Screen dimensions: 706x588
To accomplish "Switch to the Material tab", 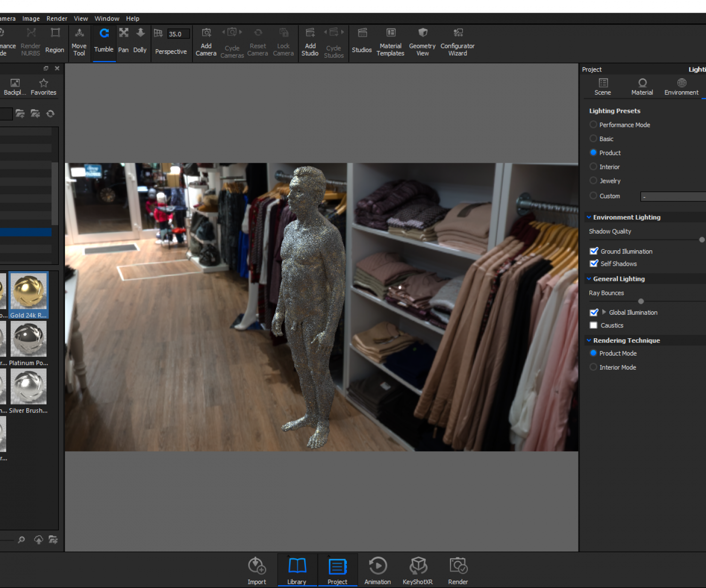I will coord(642,87).
